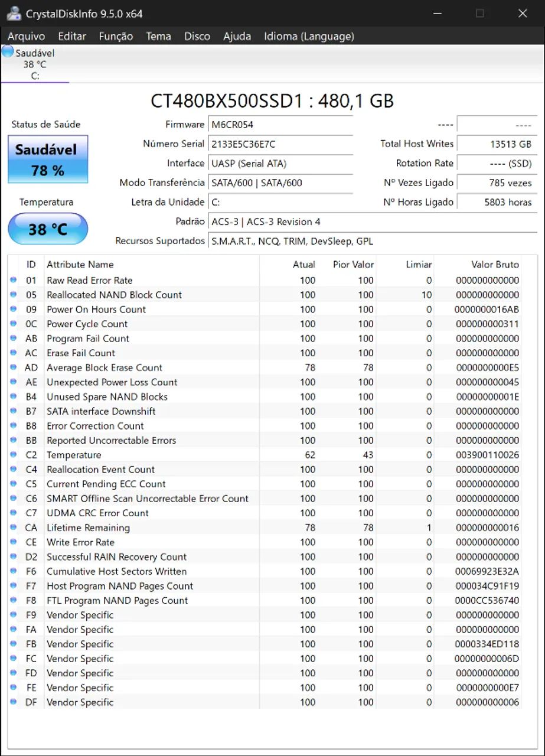Click the status dot for Unexpected Power Loss Count
This screenshot has width=545, height=756.
13,382
